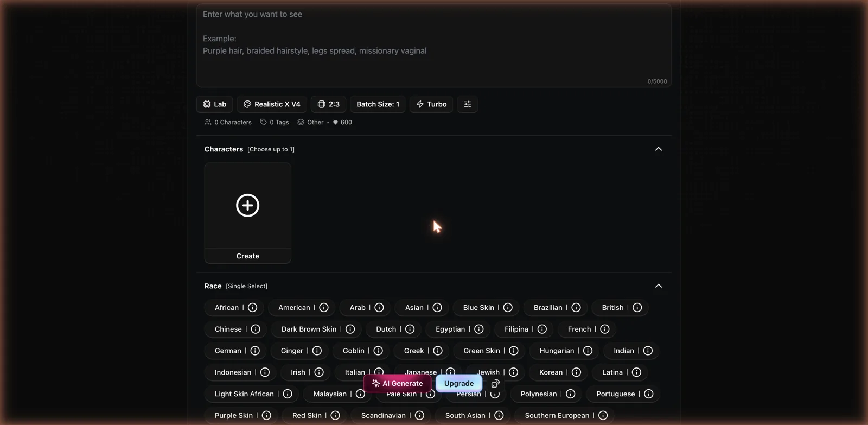Select the Korean race tag
The image size is (868, 425).
point(551,372)
